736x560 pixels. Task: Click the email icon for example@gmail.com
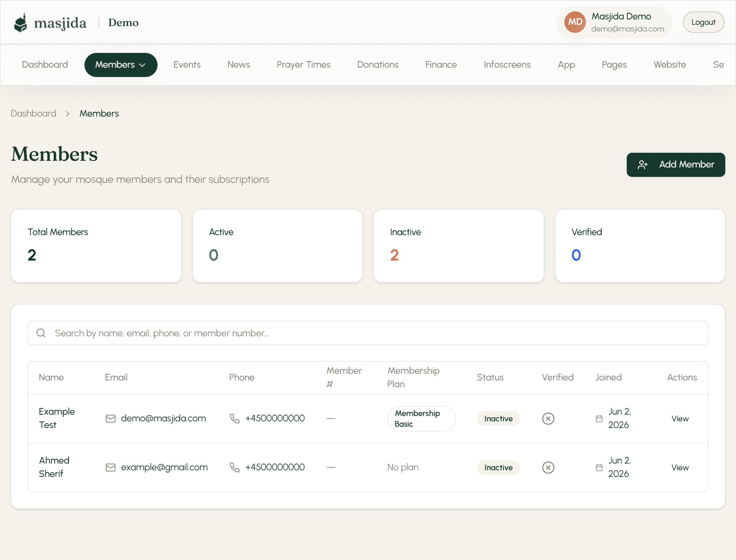point(111,468)
